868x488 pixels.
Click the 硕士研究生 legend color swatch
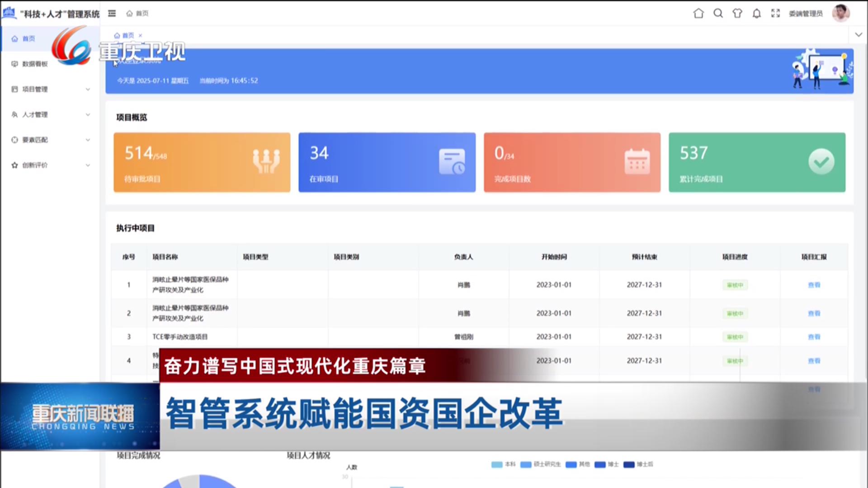point(526,465)
